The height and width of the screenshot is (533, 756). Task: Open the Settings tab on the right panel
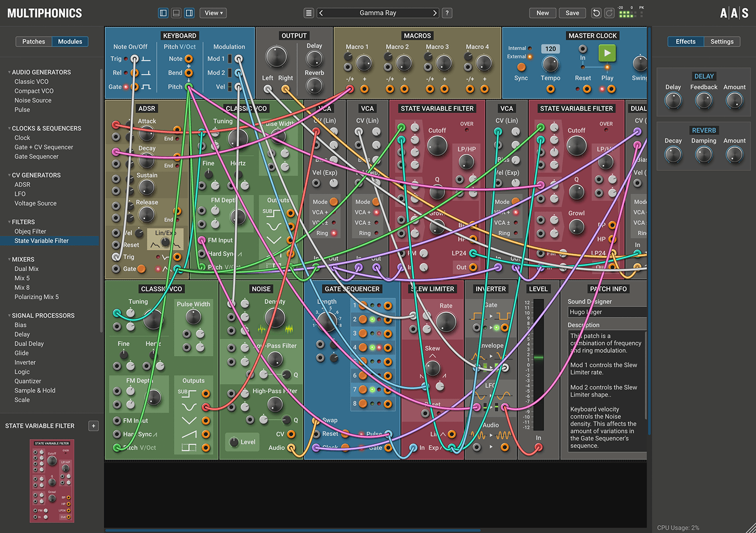coord(722,41)
